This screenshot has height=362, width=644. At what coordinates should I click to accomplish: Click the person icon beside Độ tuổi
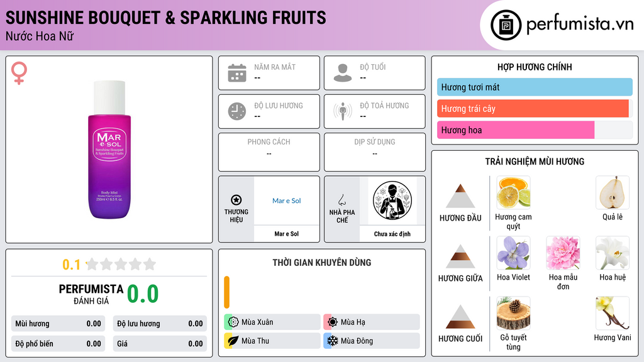pos(343,73)
